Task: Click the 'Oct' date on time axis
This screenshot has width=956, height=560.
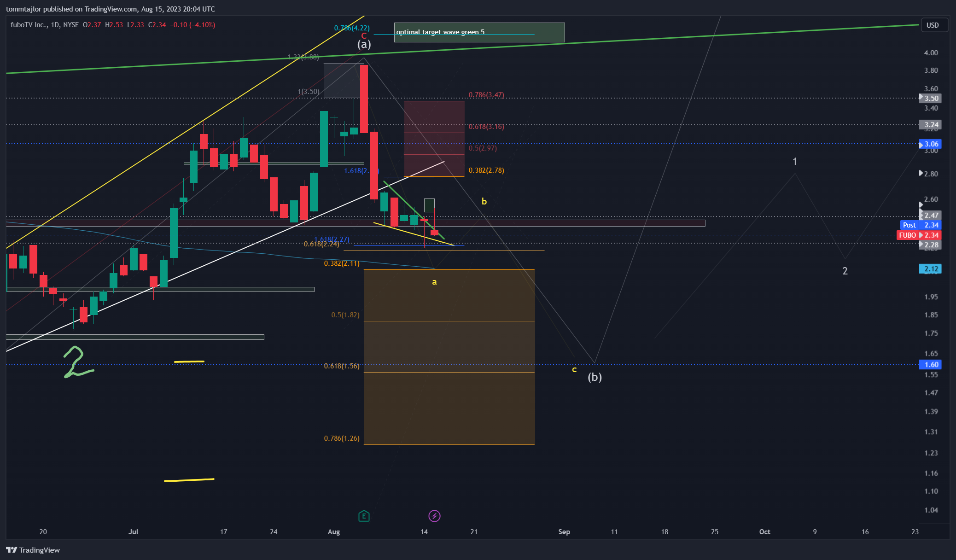Action: tap(764, 532)
